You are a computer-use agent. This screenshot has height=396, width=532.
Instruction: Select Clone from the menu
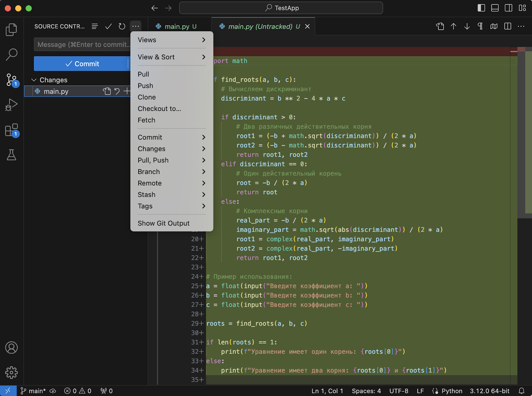[172, 97]
